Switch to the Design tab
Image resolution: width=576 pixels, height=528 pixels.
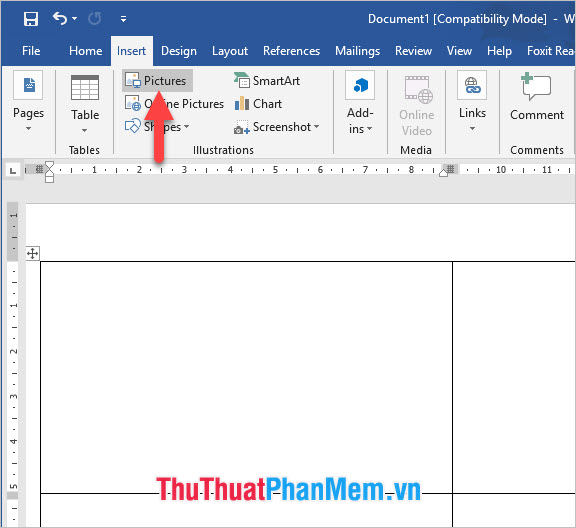point(179,51)
